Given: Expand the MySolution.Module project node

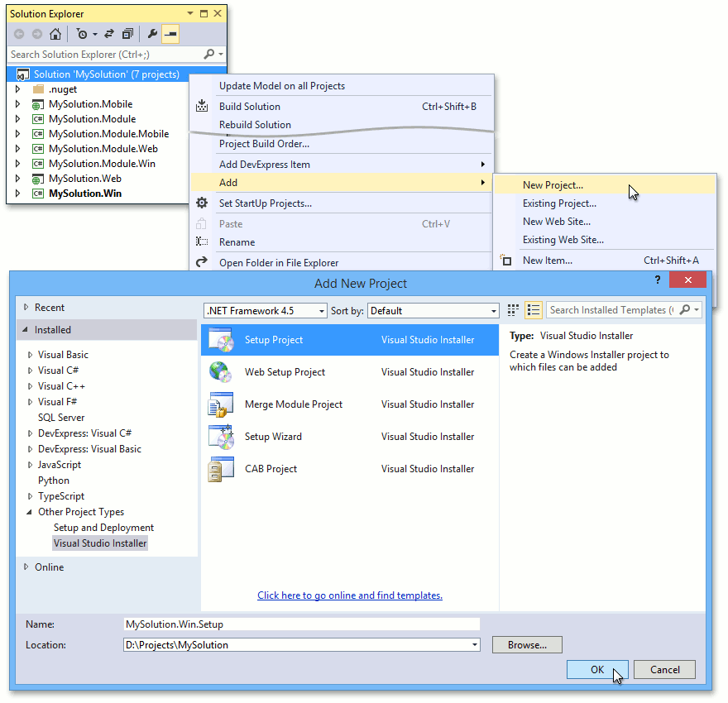Looking at the screenshot, I should [17, 119].
